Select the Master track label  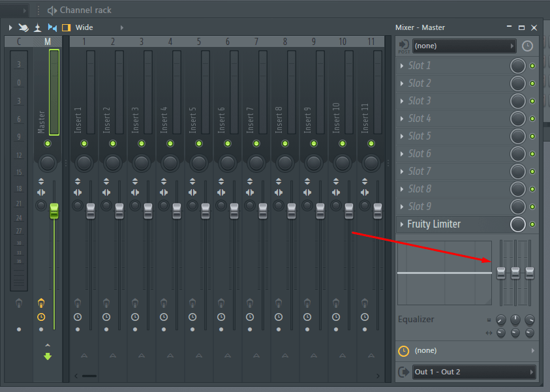pos(42,121)
